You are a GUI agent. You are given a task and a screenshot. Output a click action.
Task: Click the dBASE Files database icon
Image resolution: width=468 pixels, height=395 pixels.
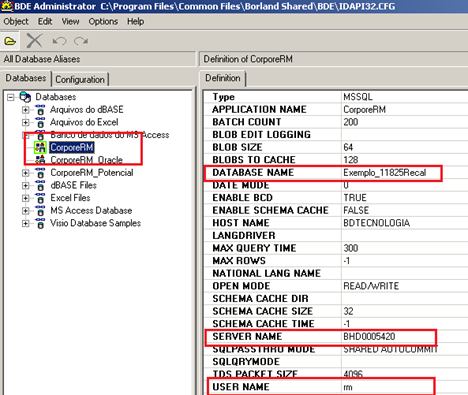[x=40, y=185]
